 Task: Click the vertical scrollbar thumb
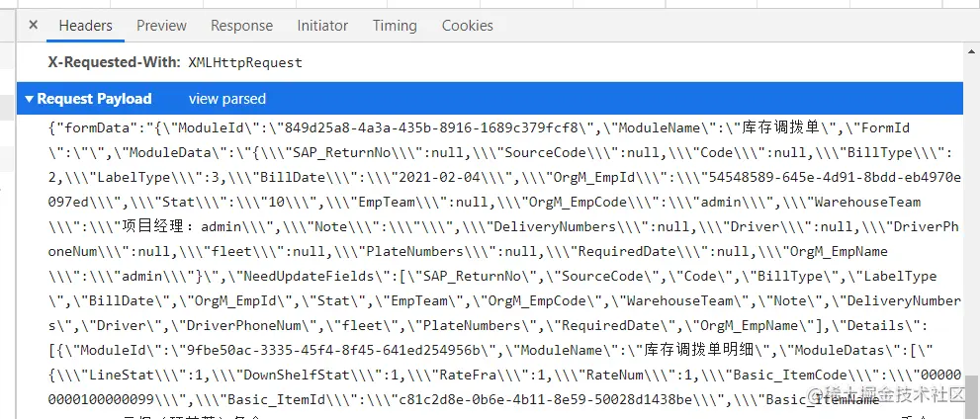pos(971,397)
